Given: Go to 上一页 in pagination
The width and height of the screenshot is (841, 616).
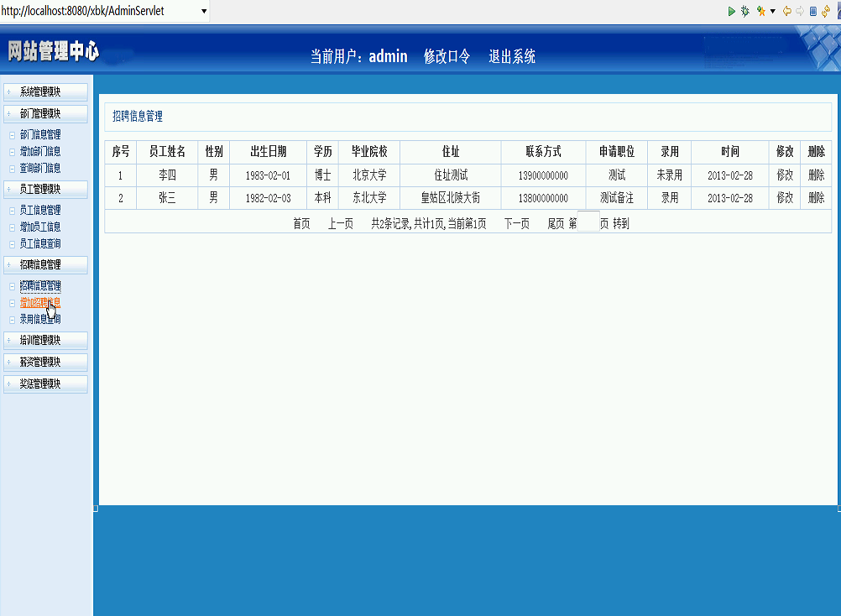Looking at the screenshot, I should tap(341, 223).
